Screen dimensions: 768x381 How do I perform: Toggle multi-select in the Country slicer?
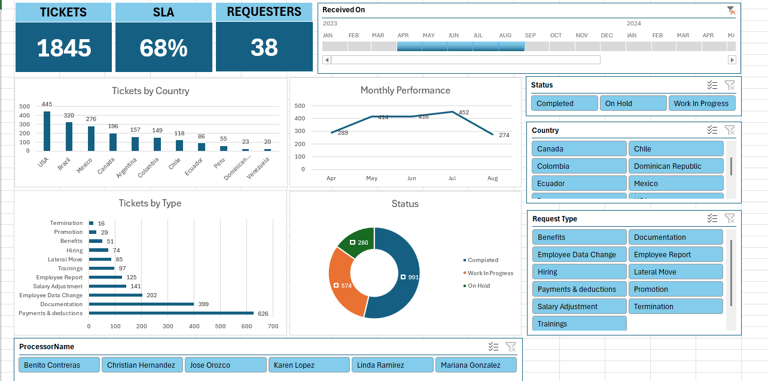pyautogui.click(x=712, y=130)
